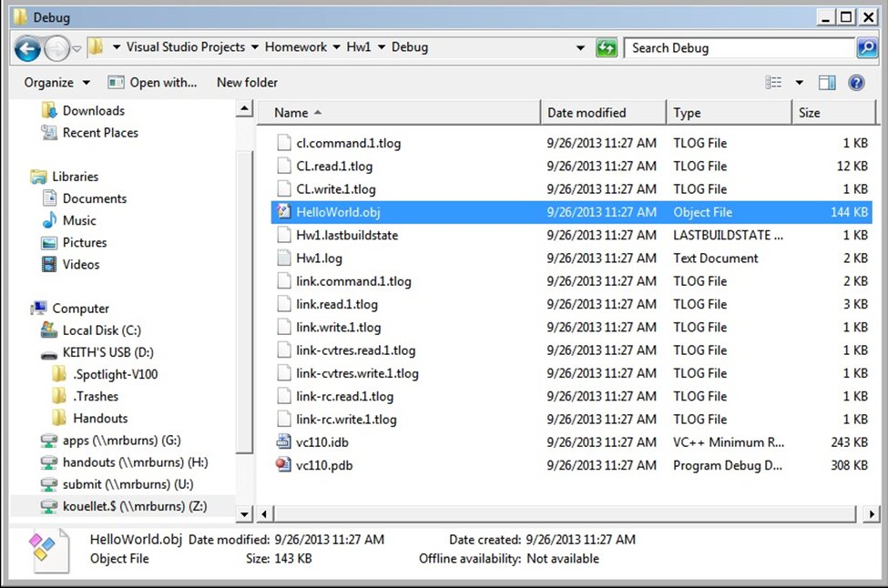The width and height of the screenshot is (888, 588).
Task: Select Downloads in navigation pane
Action: 83,110
